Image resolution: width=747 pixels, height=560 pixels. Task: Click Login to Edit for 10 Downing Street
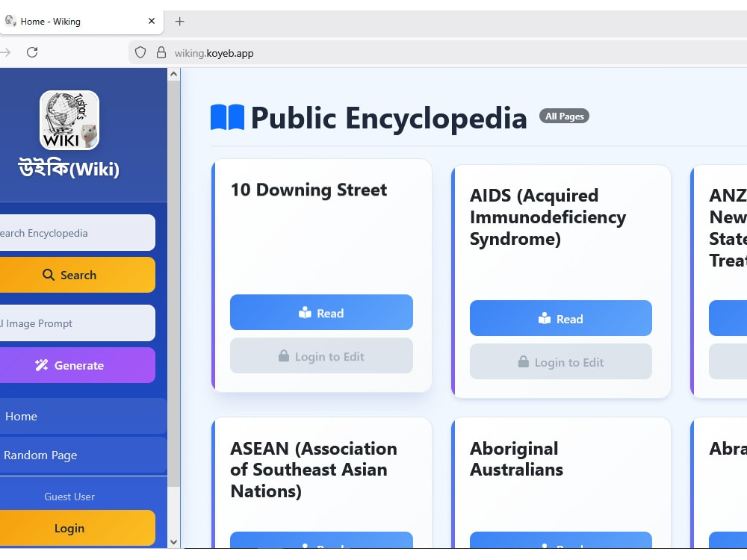click(x=321, y=355)
